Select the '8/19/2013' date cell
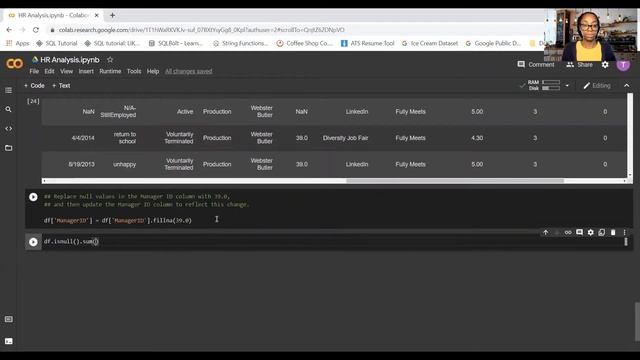 (x=81, y=164)
